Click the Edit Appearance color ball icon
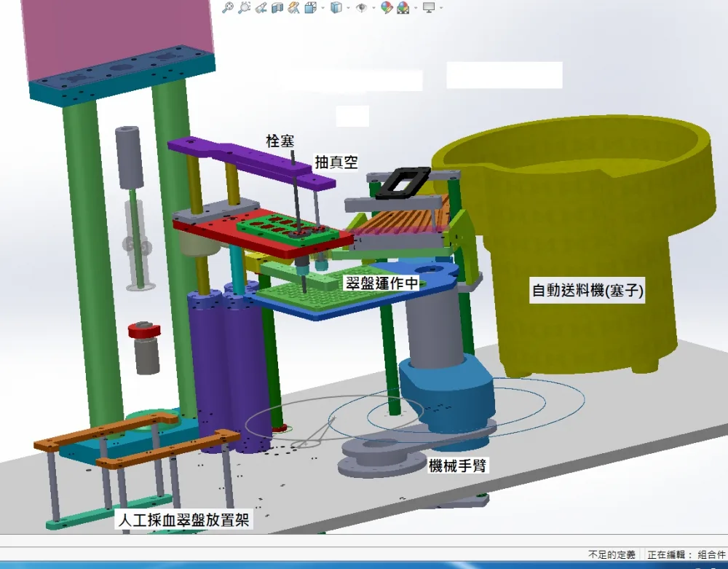The image size is (728, 569). click(387, 7)
